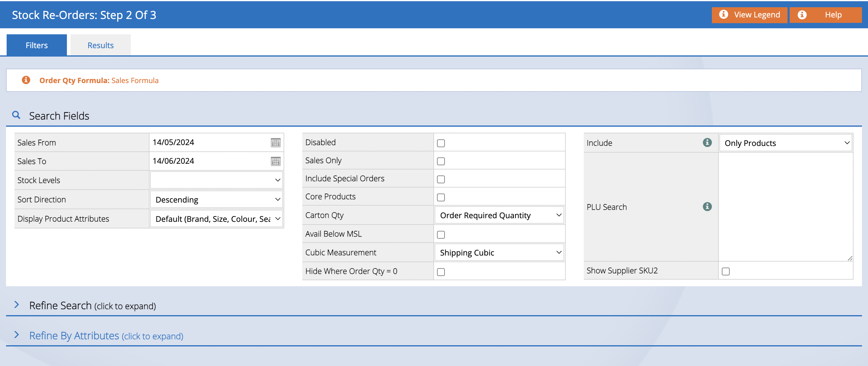868x366 pixels.
Task: Check Include Special Orders
Action: 441,179
